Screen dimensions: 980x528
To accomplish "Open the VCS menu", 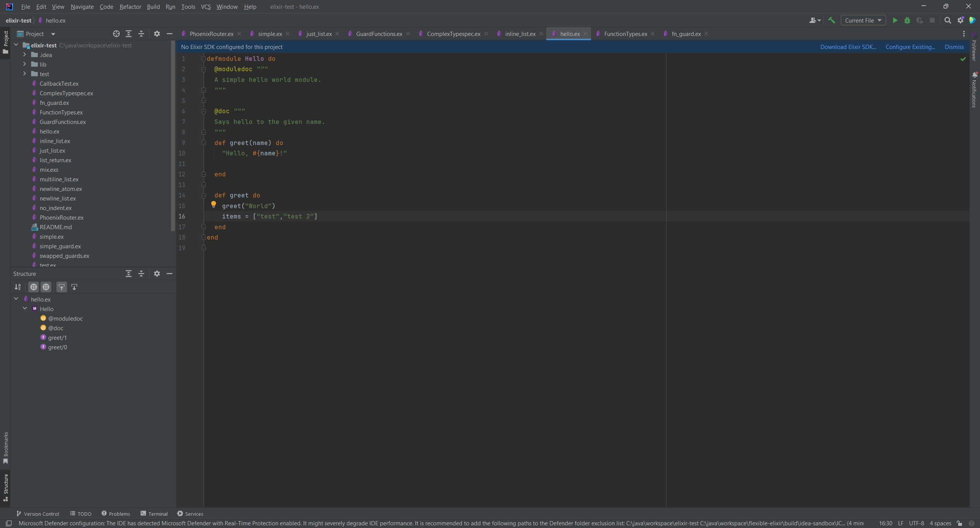I will coord(205,7).
